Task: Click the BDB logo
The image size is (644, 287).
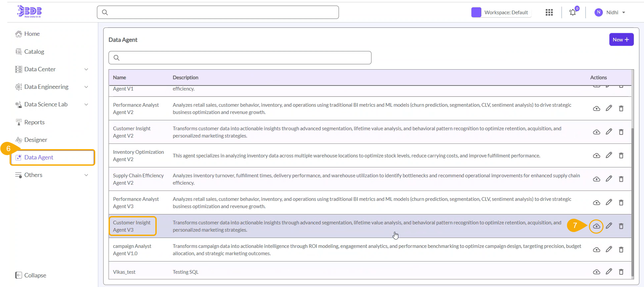Action: click(30, 12)
